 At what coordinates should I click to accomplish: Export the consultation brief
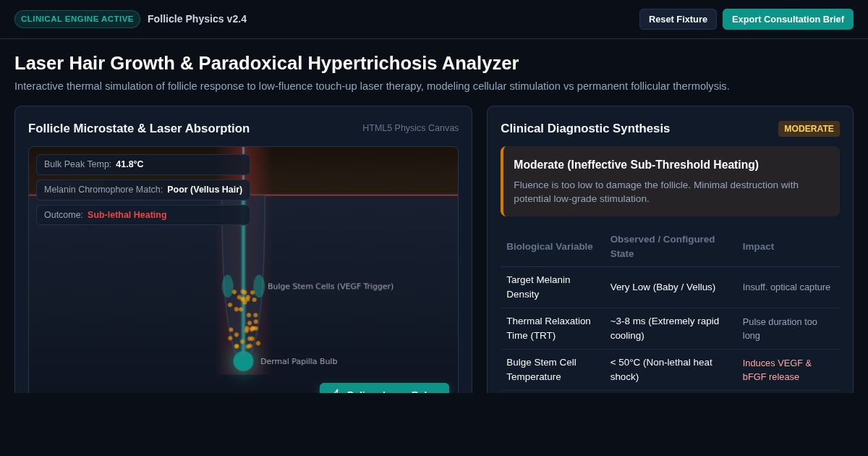click(x=788, y=19)
